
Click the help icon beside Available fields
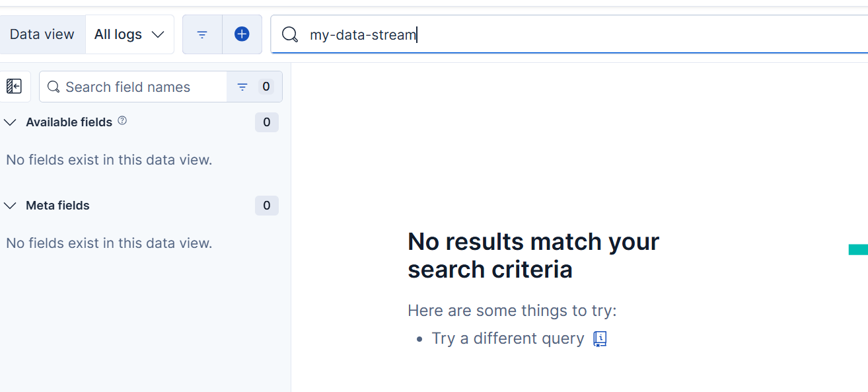122,121
